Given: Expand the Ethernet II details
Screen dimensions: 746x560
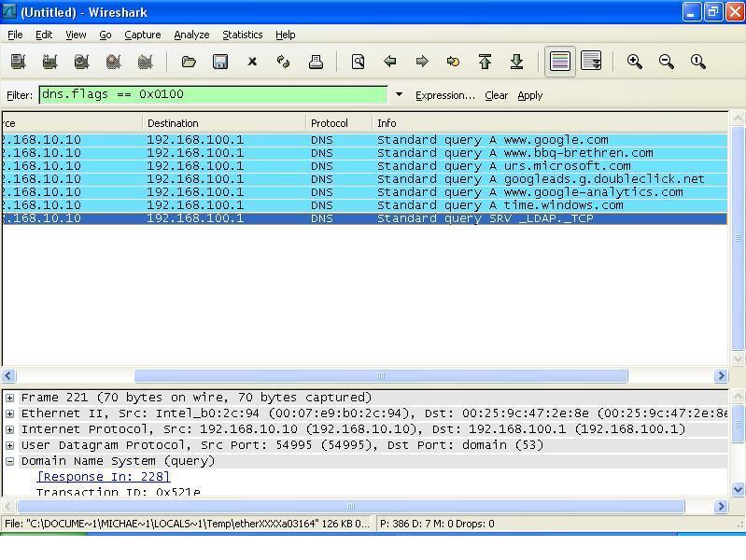Looking at the screenshot, I should [9, 413].
